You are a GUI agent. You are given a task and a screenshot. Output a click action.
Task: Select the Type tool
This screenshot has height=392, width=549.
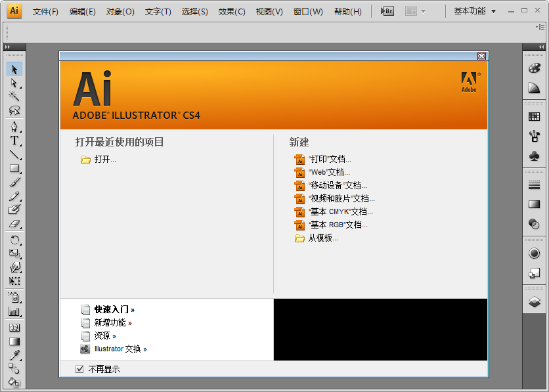(x=14, y=140)
